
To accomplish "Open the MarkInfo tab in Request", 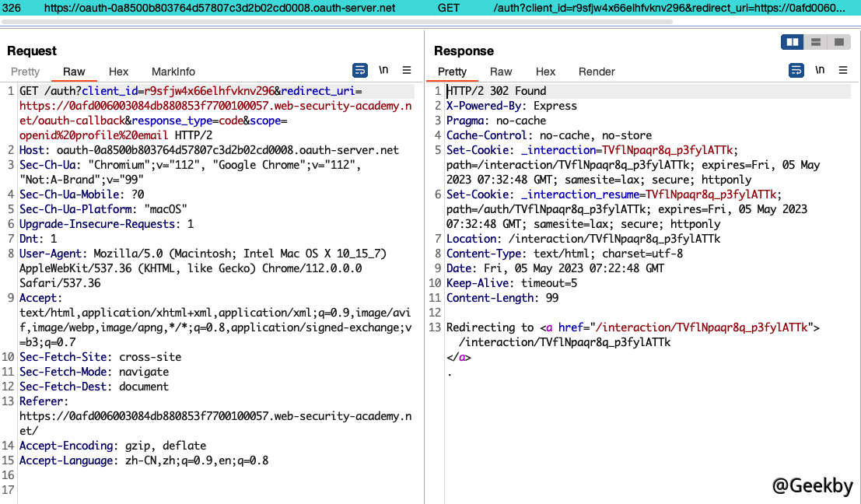I will click(173, 72).
